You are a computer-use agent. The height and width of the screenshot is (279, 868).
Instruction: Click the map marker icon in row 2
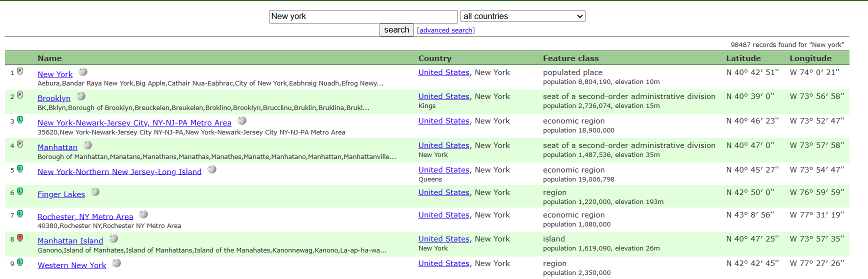coord(20,95)
